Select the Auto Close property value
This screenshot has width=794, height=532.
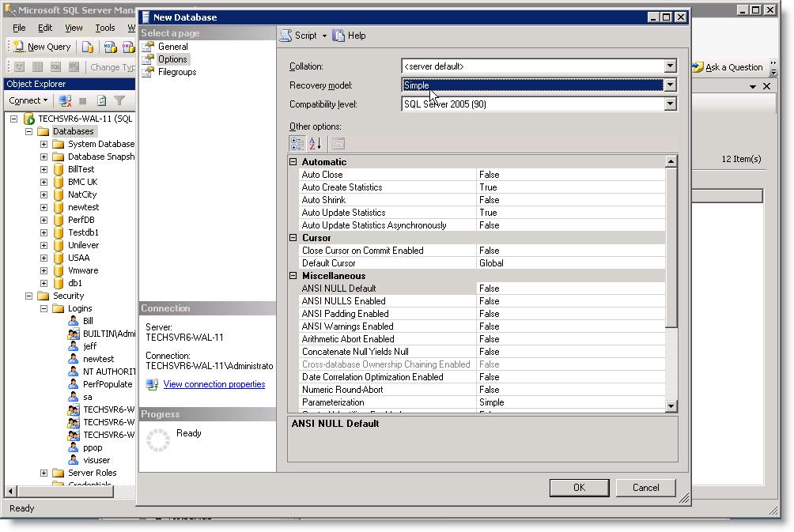(571, 175)
